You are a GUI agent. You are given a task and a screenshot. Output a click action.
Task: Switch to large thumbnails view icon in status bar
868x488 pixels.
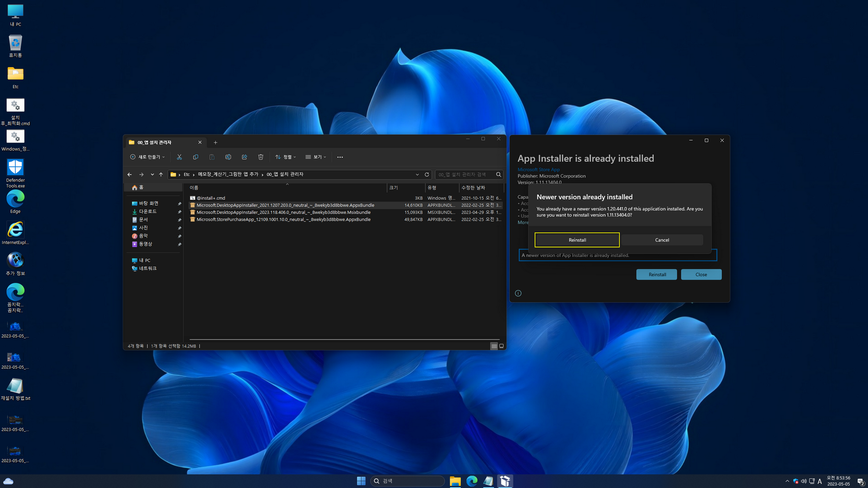tap(501, 346)
